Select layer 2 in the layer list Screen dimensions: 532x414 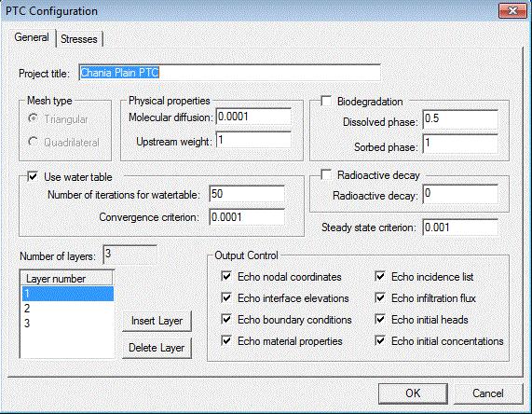[67, 309]
